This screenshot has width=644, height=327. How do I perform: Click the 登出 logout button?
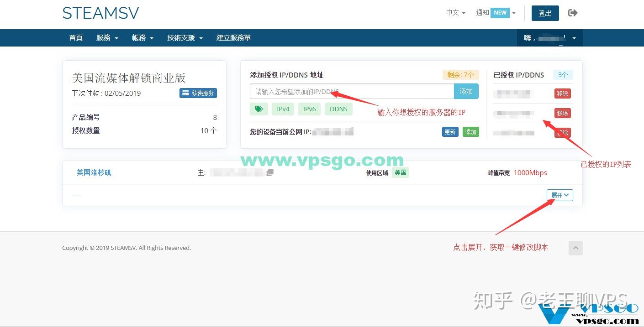[x=545, y=13]
